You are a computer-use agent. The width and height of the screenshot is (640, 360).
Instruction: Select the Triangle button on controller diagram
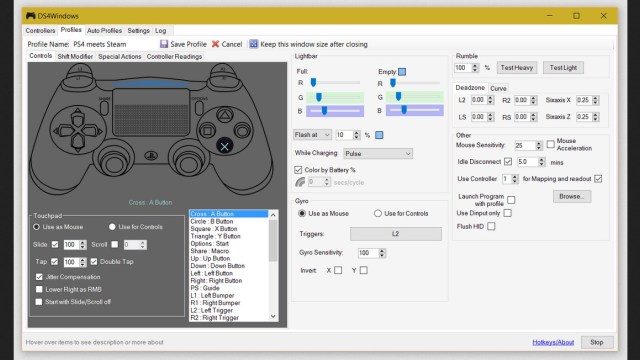click(224, 115)
